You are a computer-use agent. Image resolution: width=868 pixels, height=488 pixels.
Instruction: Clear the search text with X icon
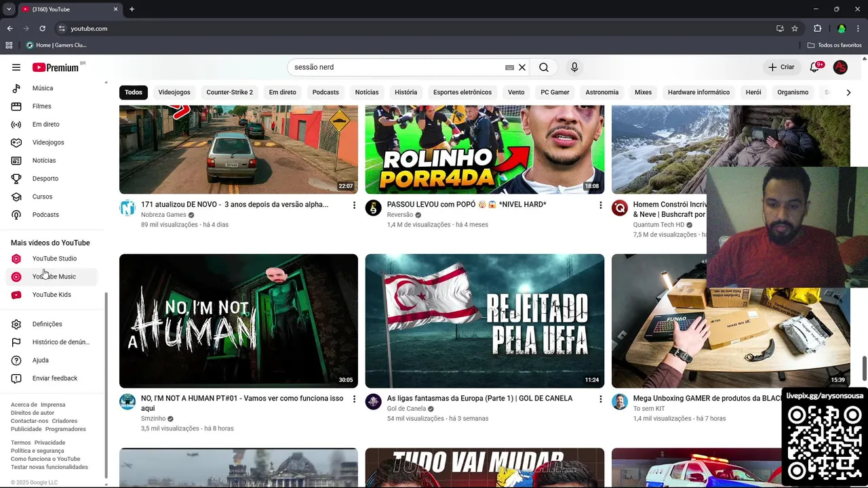[x=522, y=67]
